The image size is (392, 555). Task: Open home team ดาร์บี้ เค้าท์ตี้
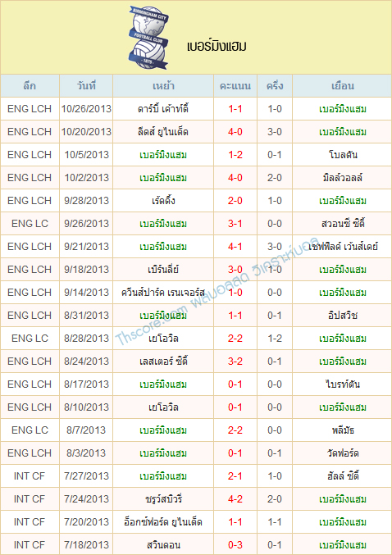(x=163, y=109)
